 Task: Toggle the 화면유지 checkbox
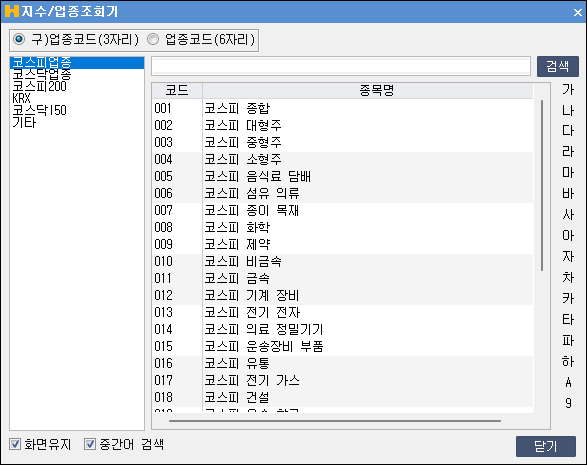click(15, 444)
